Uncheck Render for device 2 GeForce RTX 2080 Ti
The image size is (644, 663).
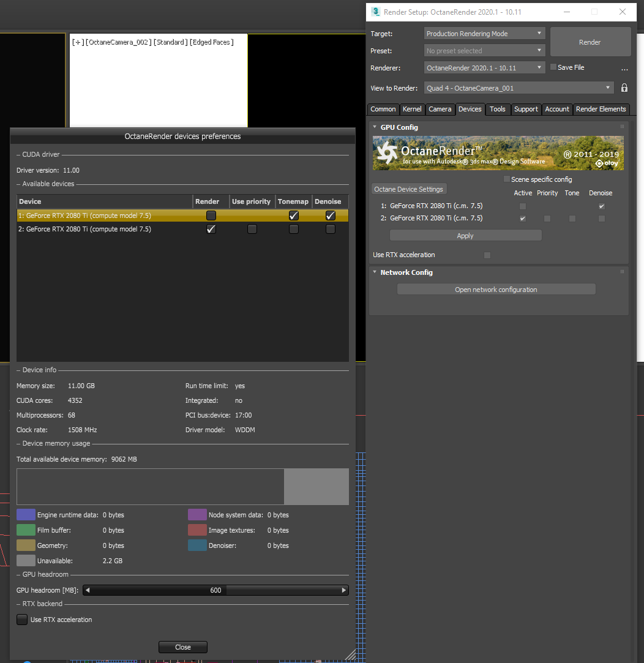pos(211,229)
